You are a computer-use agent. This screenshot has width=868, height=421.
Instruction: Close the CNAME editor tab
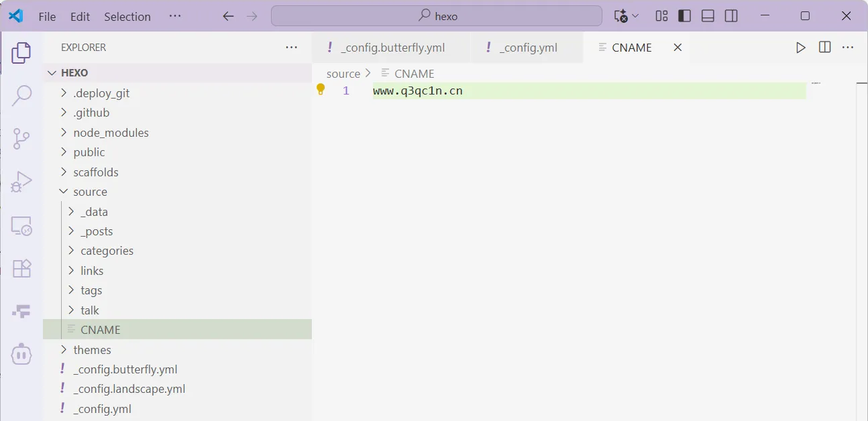[x=677, y=48]
